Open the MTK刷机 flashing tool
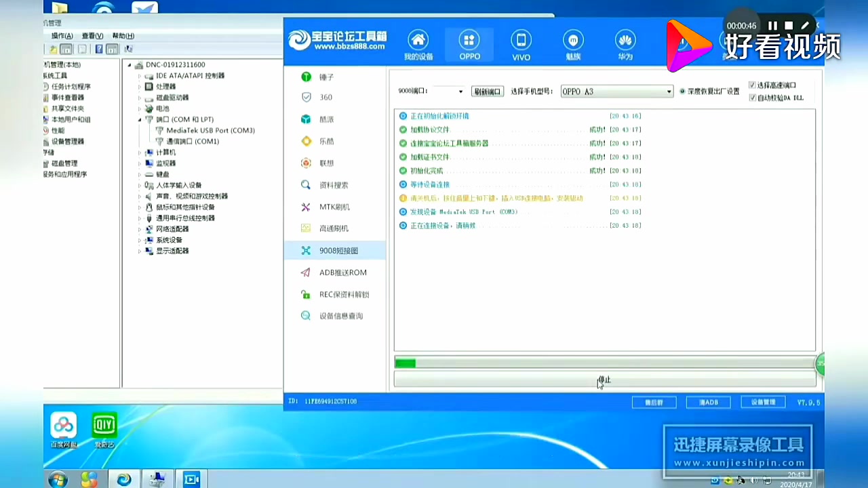The image size is (868, 488). 335,207
